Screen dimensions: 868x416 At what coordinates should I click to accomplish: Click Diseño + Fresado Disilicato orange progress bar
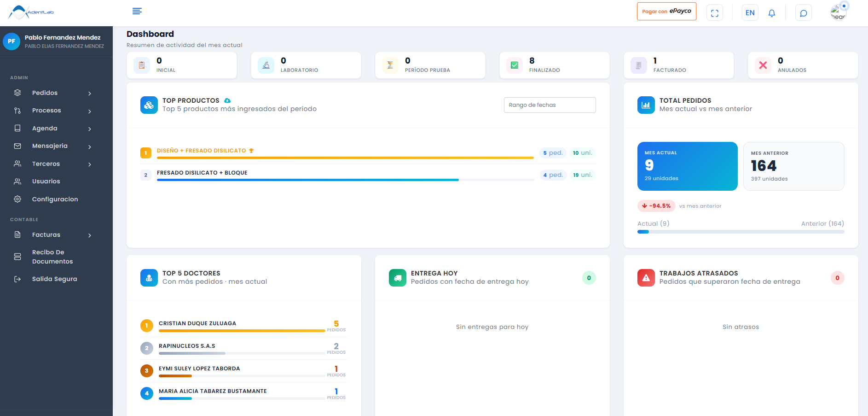click(x=345, y=158)
